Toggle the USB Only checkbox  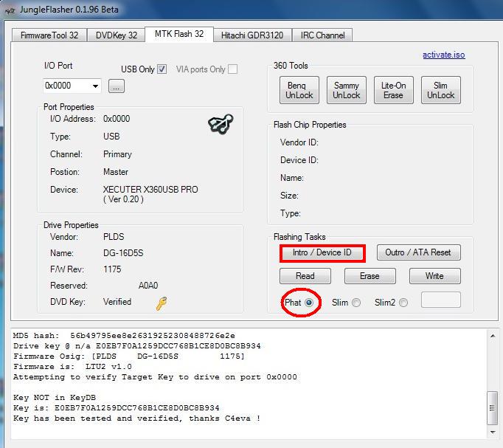point(162,69)
